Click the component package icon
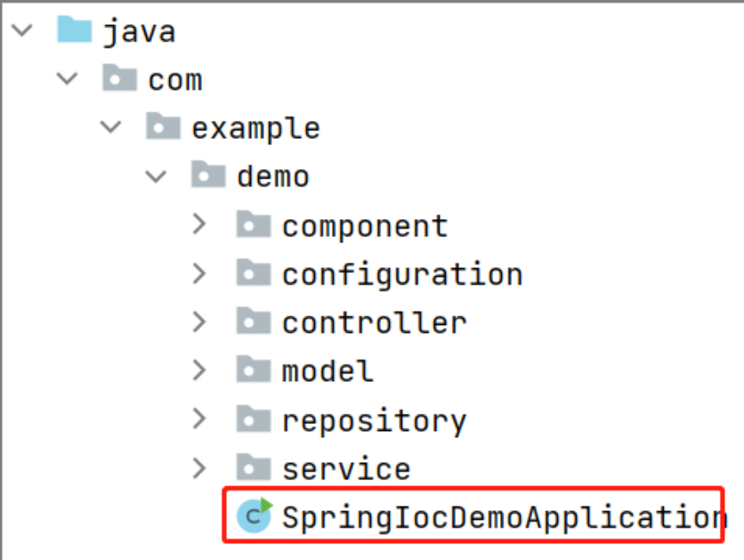Screen dimensions: 744x560 (x=253, y=224)
